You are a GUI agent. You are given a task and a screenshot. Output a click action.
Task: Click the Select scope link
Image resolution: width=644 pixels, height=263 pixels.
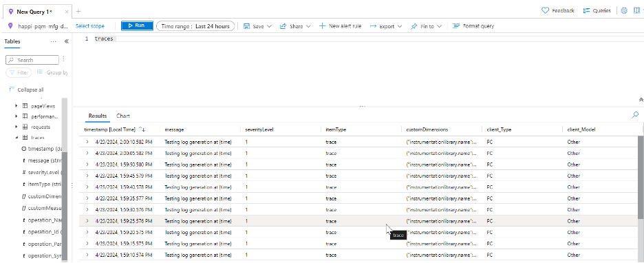pyautogui.click(x=90, y=26)
